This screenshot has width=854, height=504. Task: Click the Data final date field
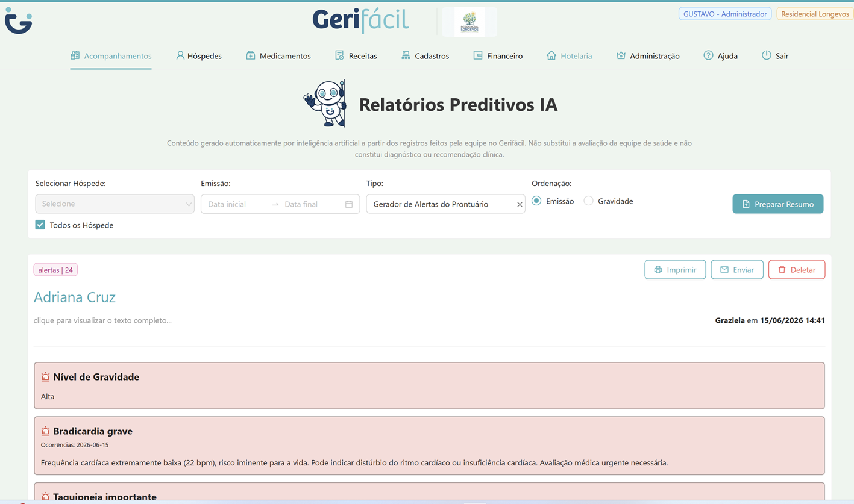point(310,204)
